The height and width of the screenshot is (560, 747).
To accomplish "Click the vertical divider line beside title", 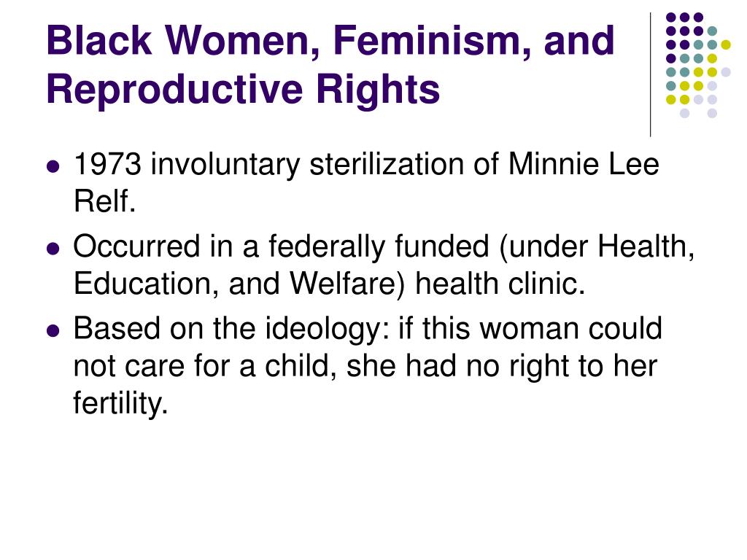I will [650, 75].
